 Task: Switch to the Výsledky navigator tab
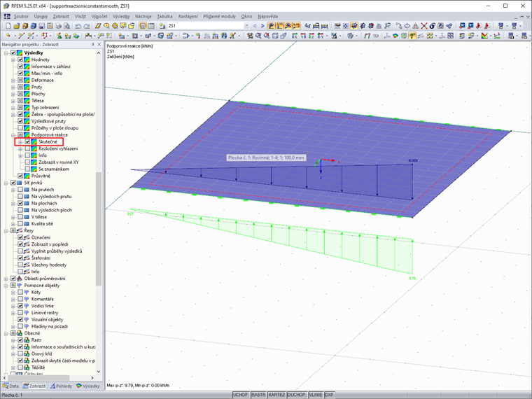tap(88, 386)
